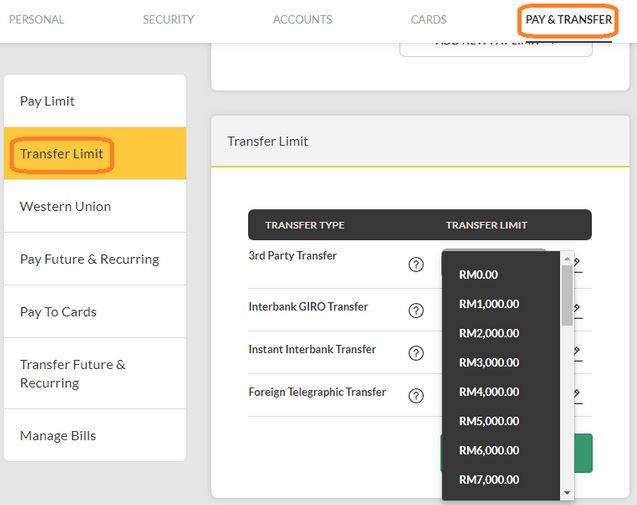Pick RM5,000.00 as the transfer limit
Image resolution: width=637 pixels, height=505 pixels.
489,421
